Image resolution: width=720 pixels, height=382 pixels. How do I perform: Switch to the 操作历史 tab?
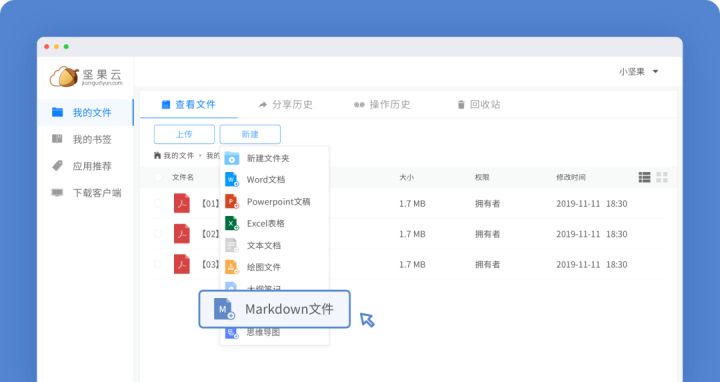tap(382, 105)
